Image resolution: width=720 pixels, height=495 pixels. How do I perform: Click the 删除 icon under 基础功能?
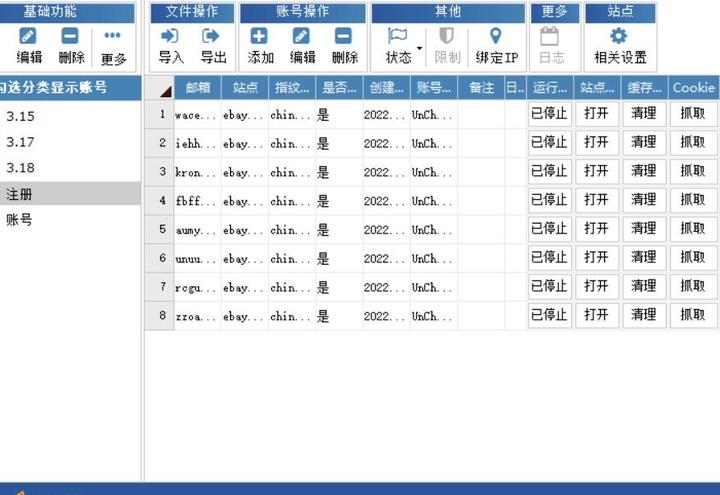pos(70,36)
